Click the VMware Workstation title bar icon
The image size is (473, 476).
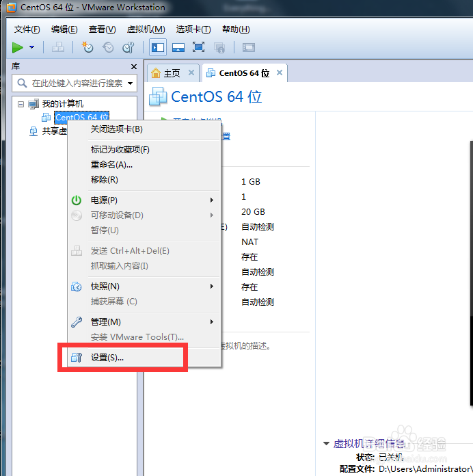[11, 8]
